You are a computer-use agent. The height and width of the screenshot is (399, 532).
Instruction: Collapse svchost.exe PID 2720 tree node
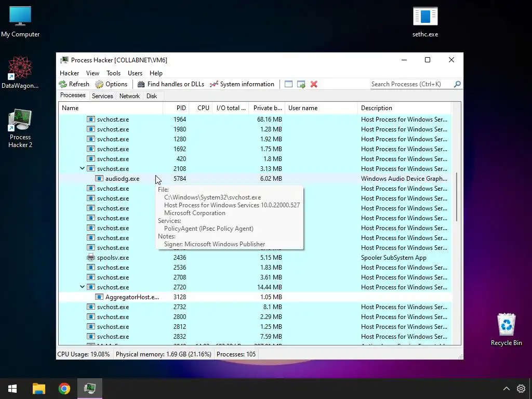(x=82, y=287)
